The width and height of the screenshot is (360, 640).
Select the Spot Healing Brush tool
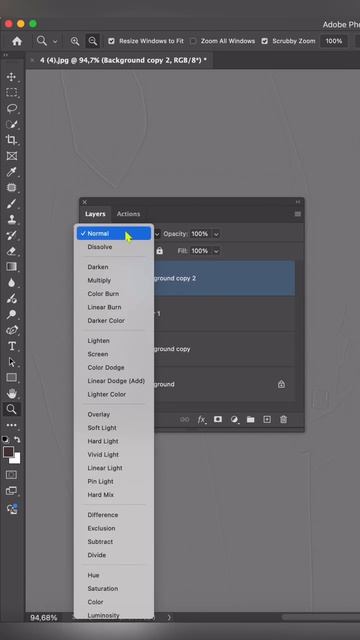pyautogui.click(x=11, y=187)
